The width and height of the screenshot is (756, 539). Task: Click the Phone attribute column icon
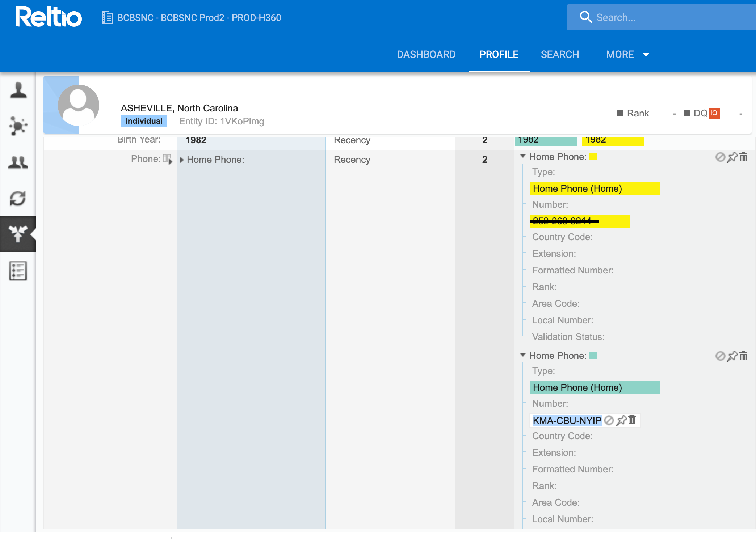click(x=168, y=159)
